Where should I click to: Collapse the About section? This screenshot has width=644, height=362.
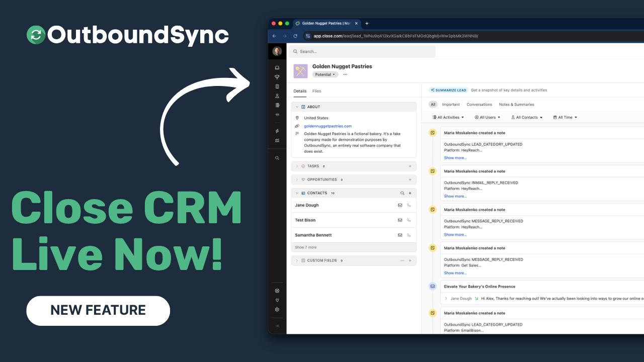point(296,107)
